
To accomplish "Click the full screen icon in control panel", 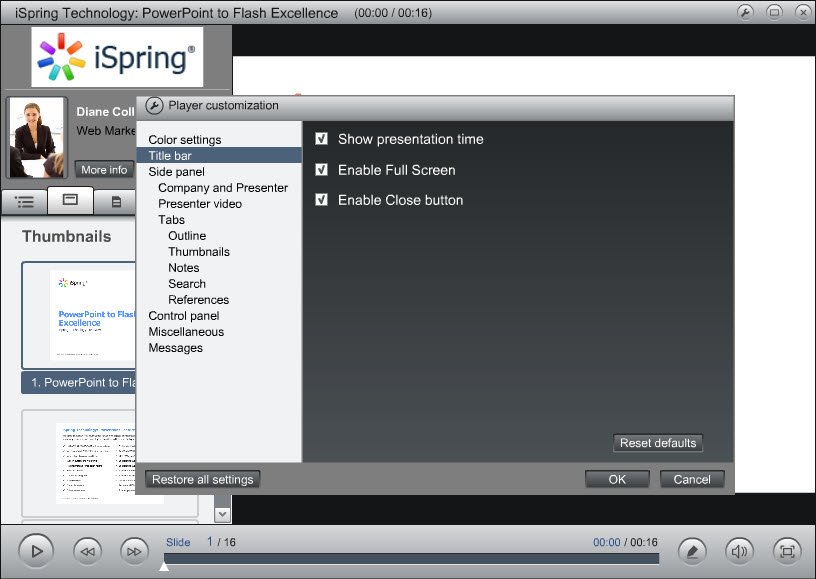I will point(787,551).
